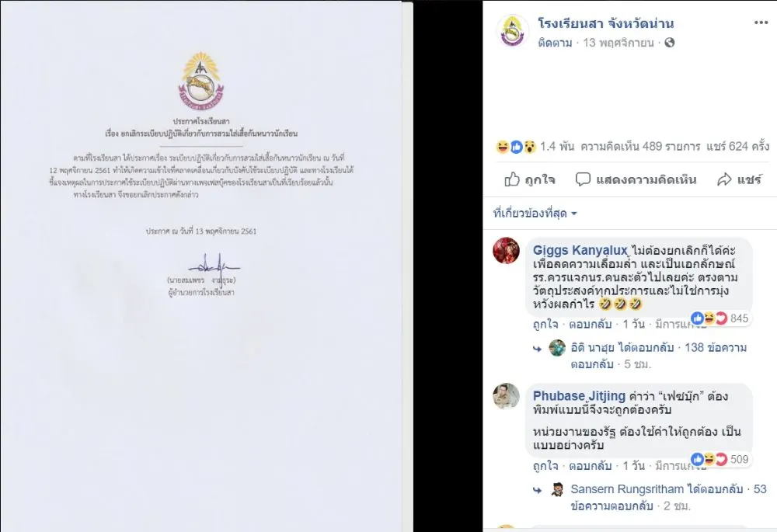This screenshot has height=532, width=777.
Task: Click the globe public privacy icon
Action: [670, 43]
